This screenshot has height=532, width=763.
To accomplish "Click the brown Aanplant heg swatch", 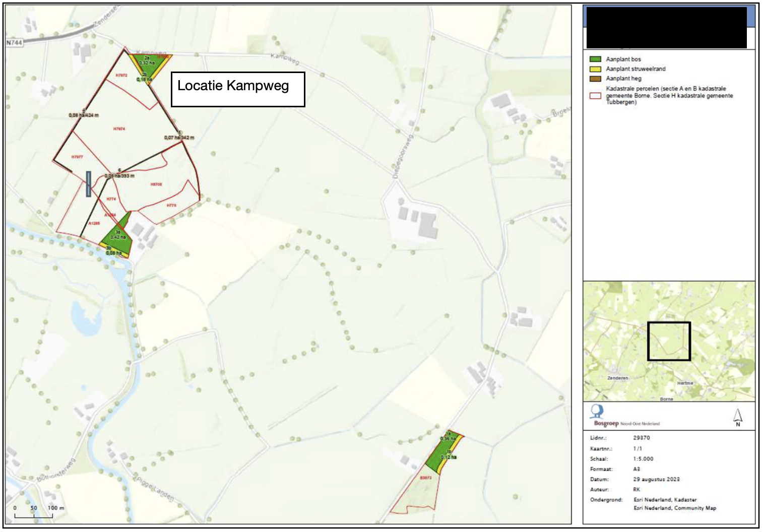I will point(595,79).
